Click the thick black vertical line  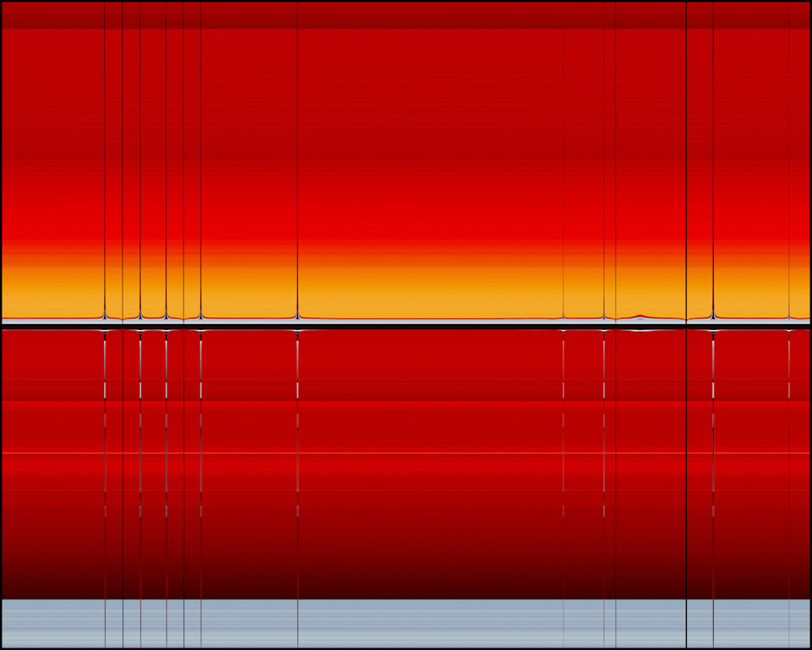pos(686,162)
